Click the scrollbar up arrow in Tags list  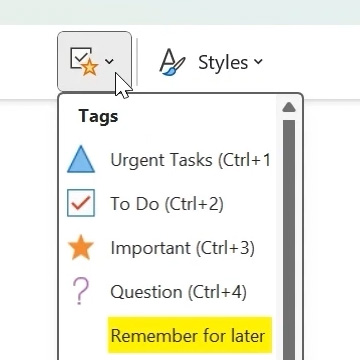coord(289,107)
